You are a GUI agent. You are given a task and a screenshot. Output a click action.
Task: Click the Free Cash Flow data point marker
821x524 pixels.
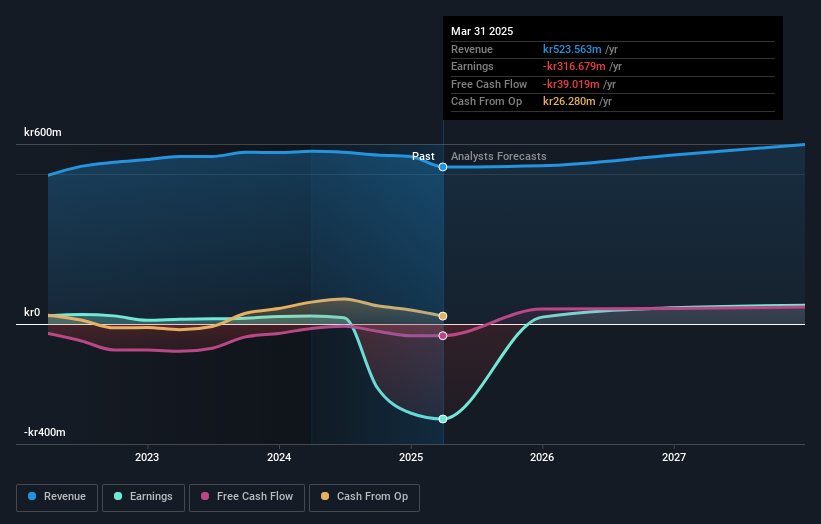(x=443, y=336)
